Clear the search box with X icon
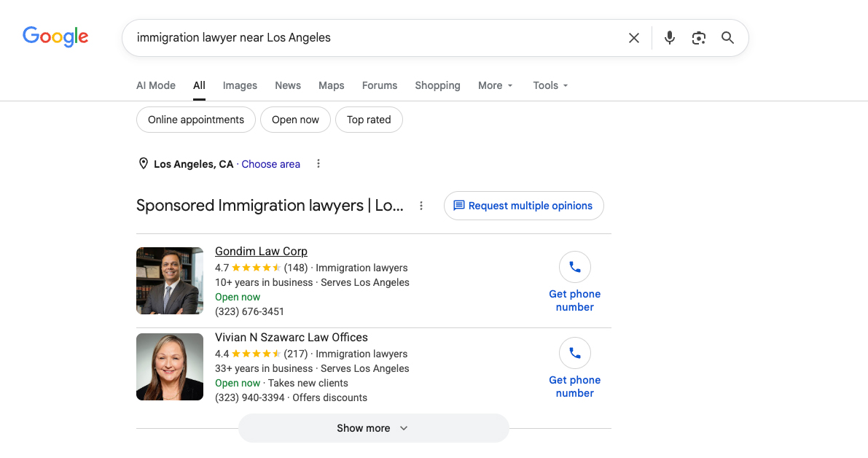Image resolution: width=868 pixels, height=458 pixels. (634, 38)
